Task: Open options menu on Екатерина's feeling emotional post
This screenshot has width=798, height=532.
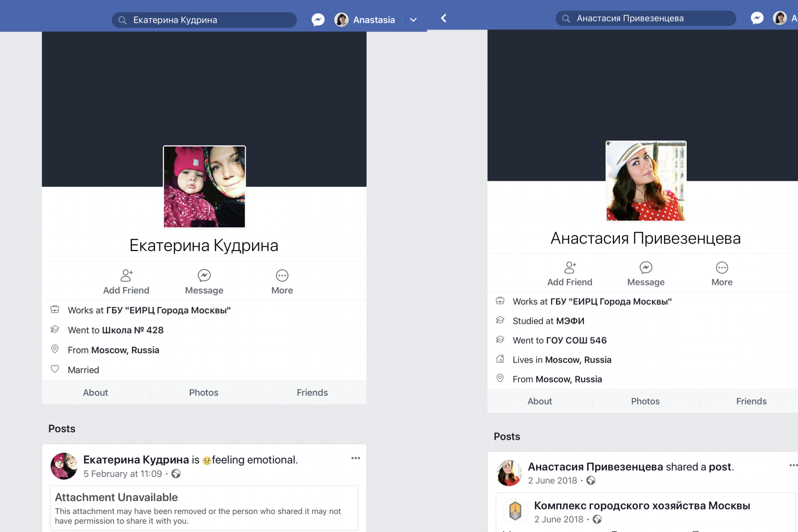Action: coord(355,458)
